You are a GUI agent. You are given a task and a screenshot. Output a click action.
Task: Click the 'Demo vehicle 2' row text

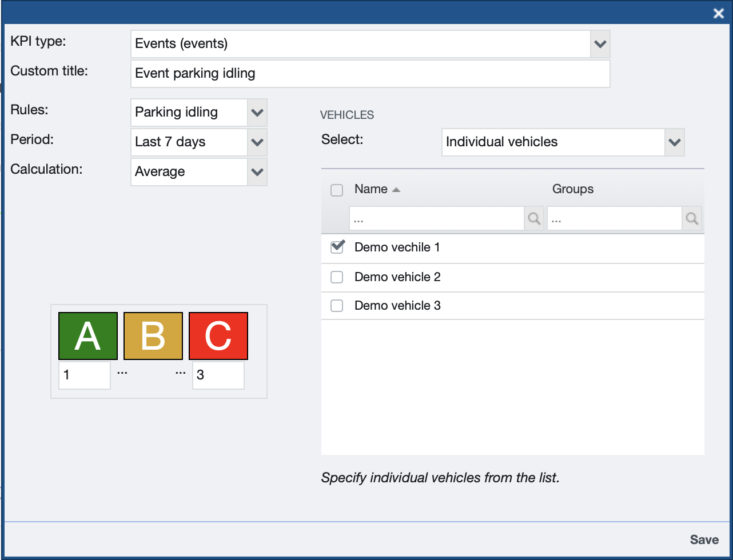tap(397, 277)
